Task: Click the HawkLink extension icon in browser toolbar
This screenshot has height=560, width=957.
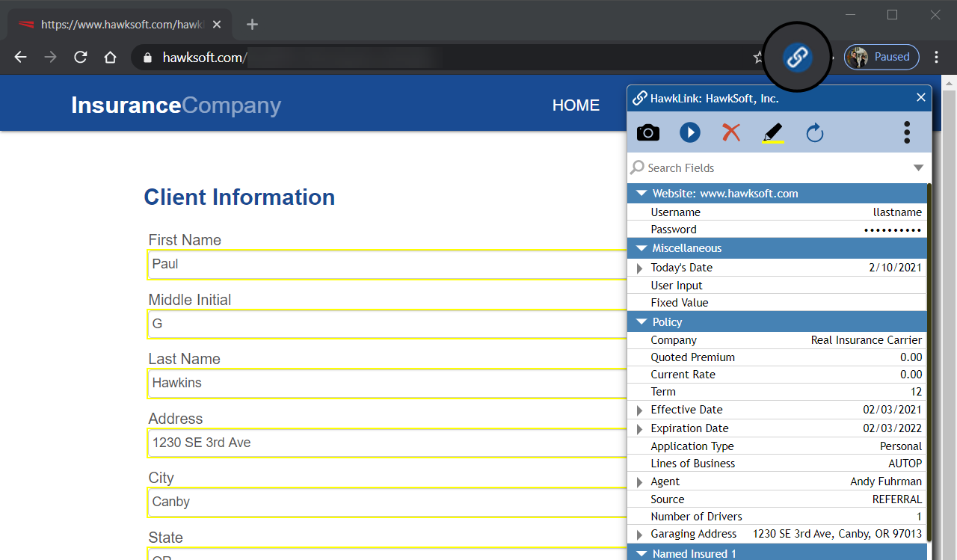Action: 797,57
